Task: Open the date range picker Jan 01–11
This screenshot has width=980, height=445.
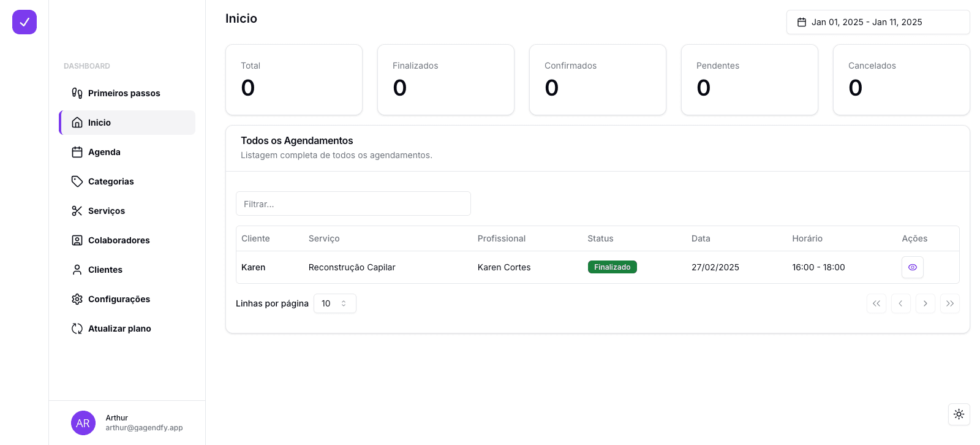Action: point(878,22)
